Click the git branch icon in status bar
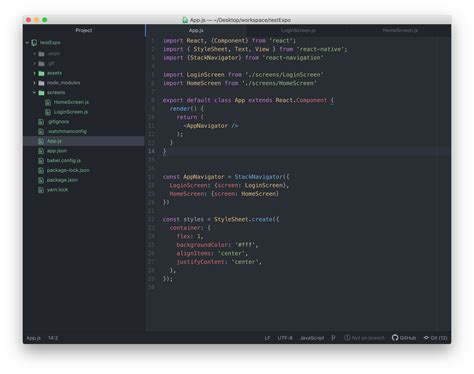This screenshot has height=374, width=474. coord(333,338)
